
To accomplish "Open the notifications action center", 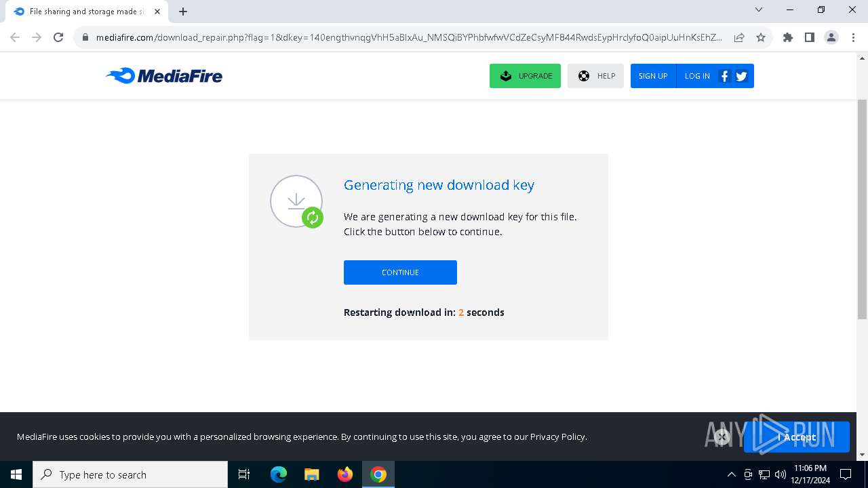I will (x=846, y=474).
